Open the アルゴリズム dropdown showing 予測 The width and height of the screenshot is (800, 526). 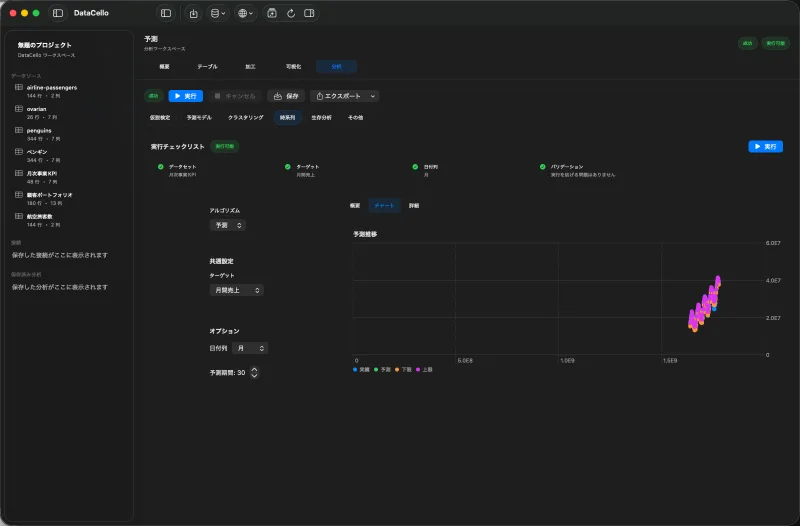228,225
